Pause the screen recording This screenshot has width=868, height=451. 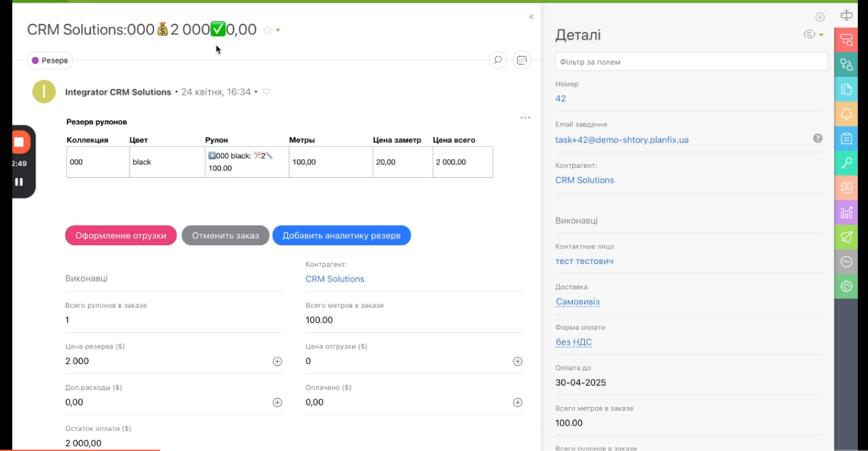[x=19, y=182]
